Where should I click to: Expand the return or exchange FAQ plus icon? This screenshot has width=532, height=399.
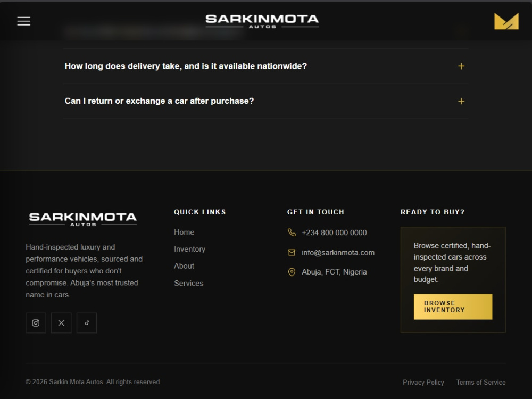pos(461,101)
